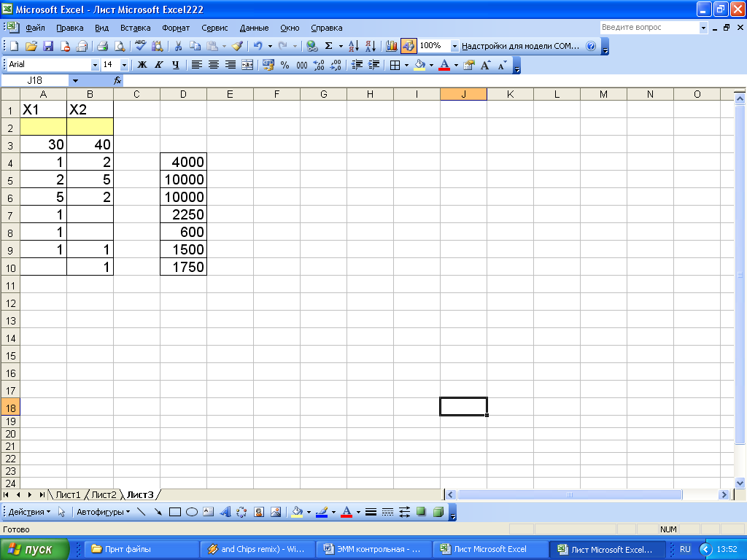
Task: Open the Формат menu
Action: (176, 28)
